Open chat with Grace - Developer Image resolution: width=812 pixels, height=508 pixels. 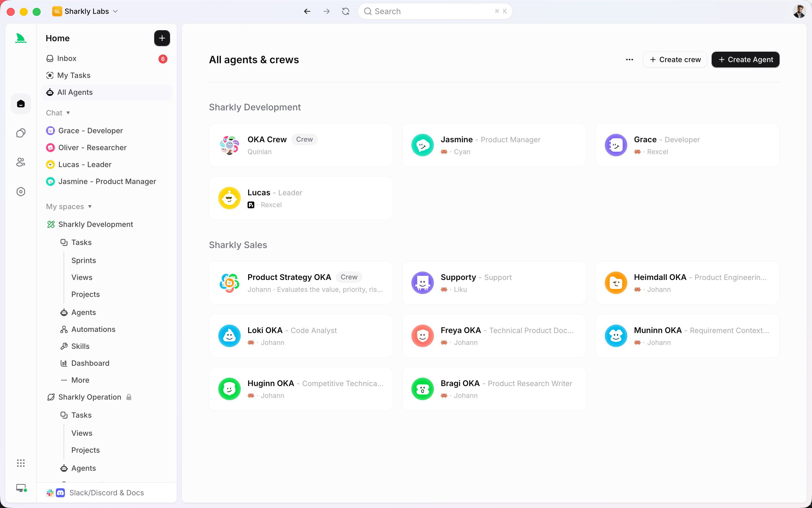[x=85, y=131]
